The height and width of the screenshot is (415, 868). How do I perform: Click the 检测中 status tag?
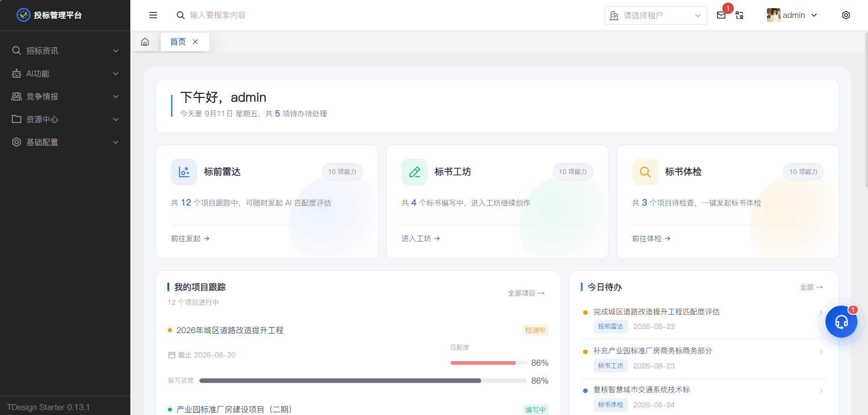[x=536, y=330]
